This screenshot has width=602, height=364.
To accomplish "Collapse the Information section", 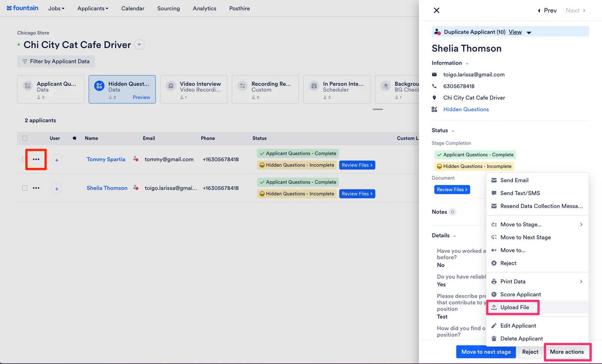I will pyautogui.click(x=467, y=63).
